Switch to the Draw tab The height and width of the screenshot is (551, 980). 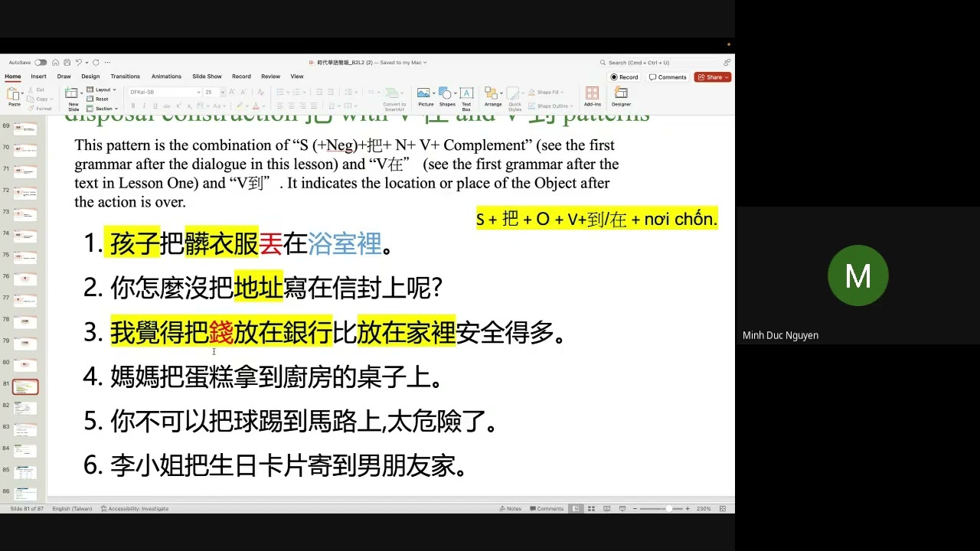tap(64, 77)
